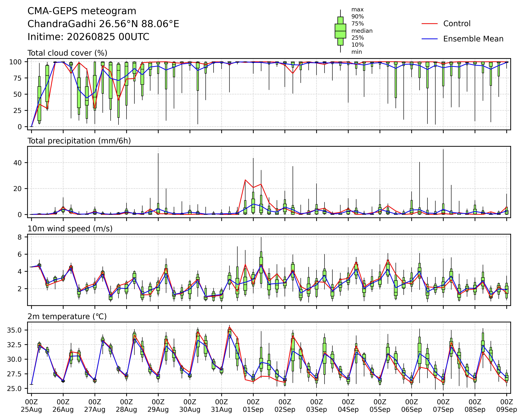Select the Ensemble Mean legend label
This screenshot has height=420, width=524.
[473, 39]
